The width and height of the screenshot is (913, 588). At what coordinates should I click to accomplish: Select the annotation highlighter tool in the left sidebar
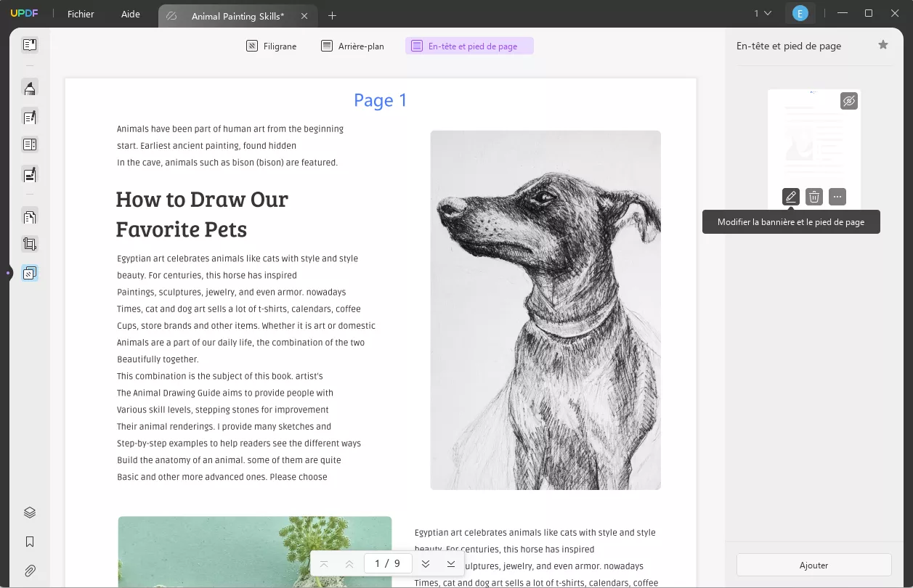[x=30, y=87]
